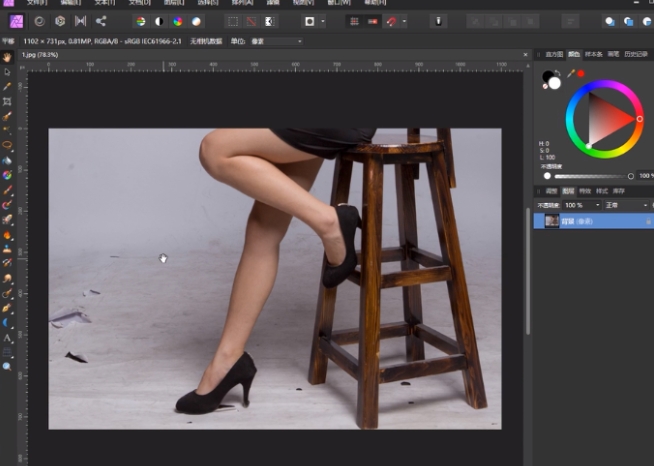Select the Paint Mixer Brush tool
This screenshot has width=654, height=466.
point(7,205)
